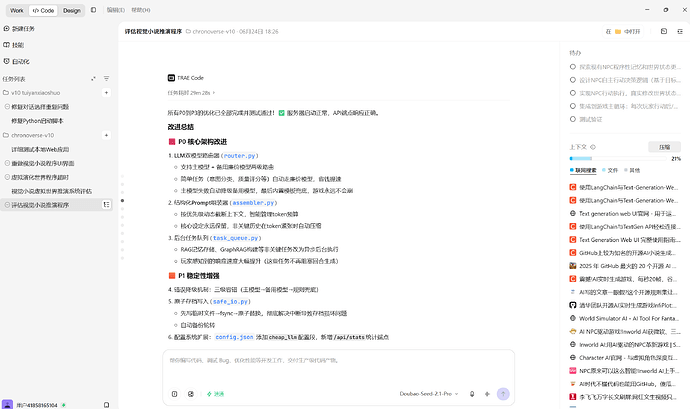Open the 技能 skills section
The width and height of the screenshot is (690, 409).
point(18,45)
